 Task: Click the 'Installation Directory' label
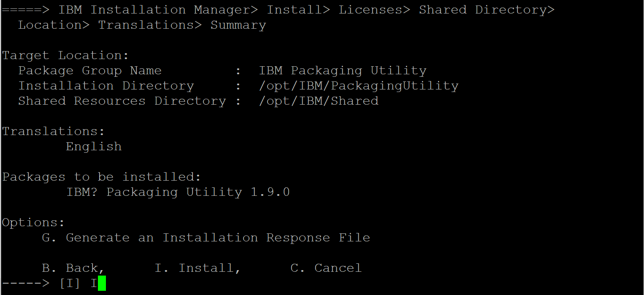click(x=106, y=86)
